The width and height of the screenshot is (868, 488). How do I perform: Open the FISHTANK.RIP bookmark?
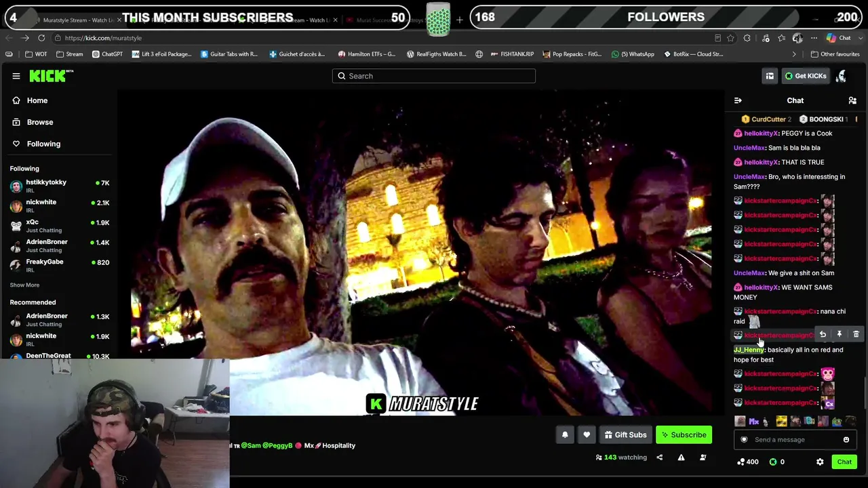512,54
